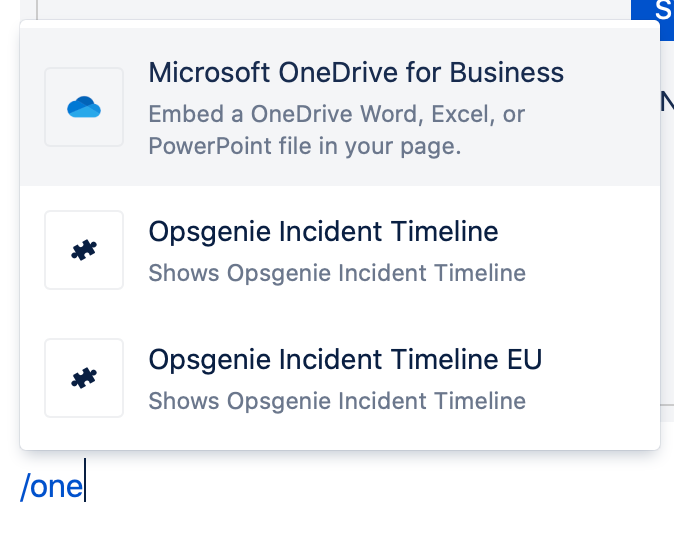Click the white margin left of the OneDrive icon box

[x=32, y=107]
